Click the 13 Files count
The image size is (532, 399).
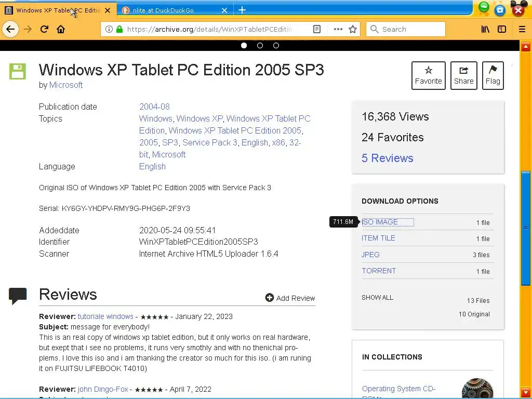tap(478, 301)
